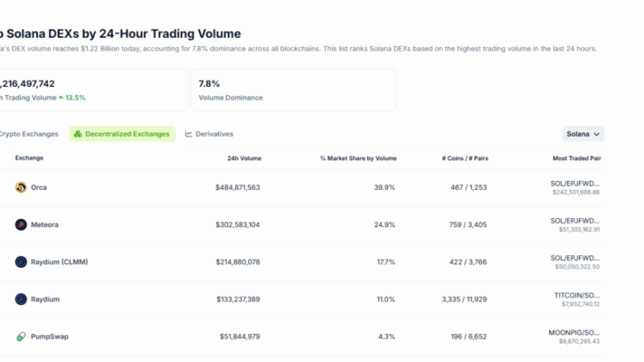Click the $7,932,740.12 pair volume

pos(580,304)
